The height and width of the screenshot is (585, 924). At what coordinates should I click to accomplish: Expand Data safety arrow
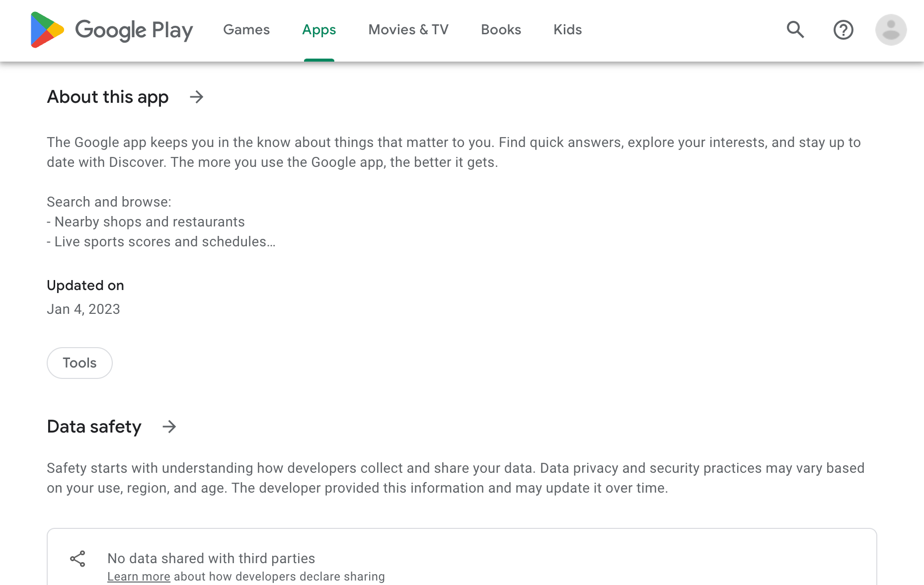pyautogui.click(x=169, y=427)
